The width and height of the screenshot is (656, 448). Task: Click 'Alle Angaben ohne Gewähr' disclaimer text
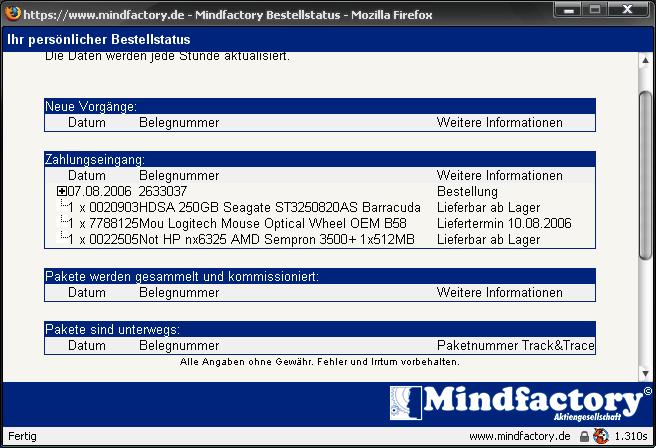[320, 362]
